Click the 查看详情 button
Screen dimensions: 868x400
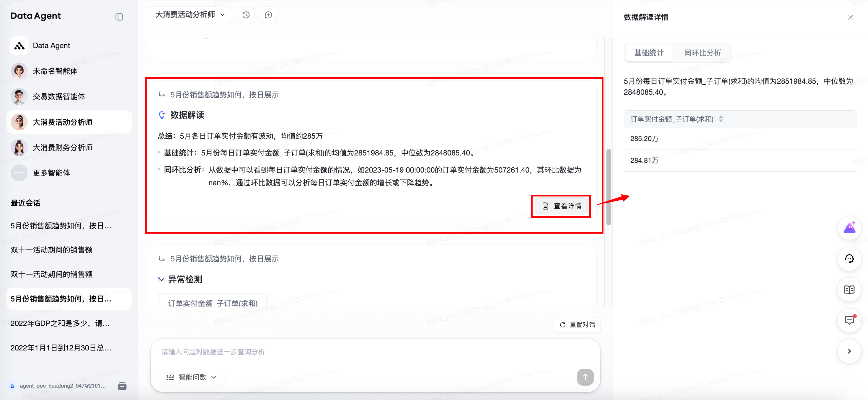click(561, 206)
